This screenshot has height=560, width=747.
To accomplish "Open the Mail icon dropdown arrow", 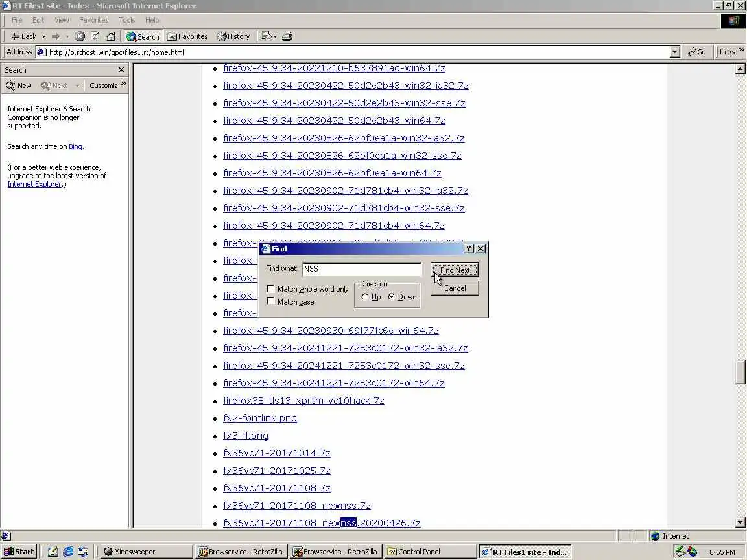I will (x=275, y=36).
